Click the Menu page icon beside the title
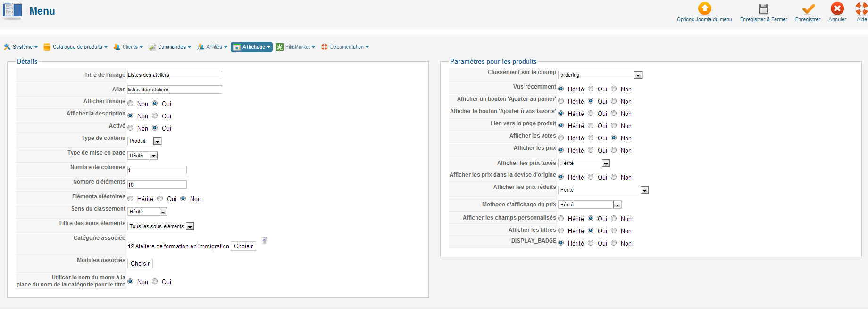The width and height of the screenshot is (868, 311). pos(12,11)
